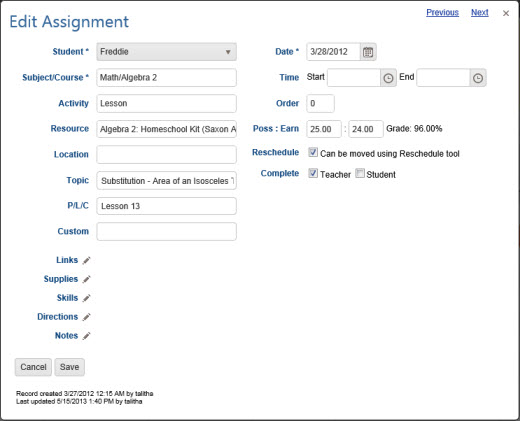Open the End time clock picker
This screenshot has width=520, height=421.
478,78
